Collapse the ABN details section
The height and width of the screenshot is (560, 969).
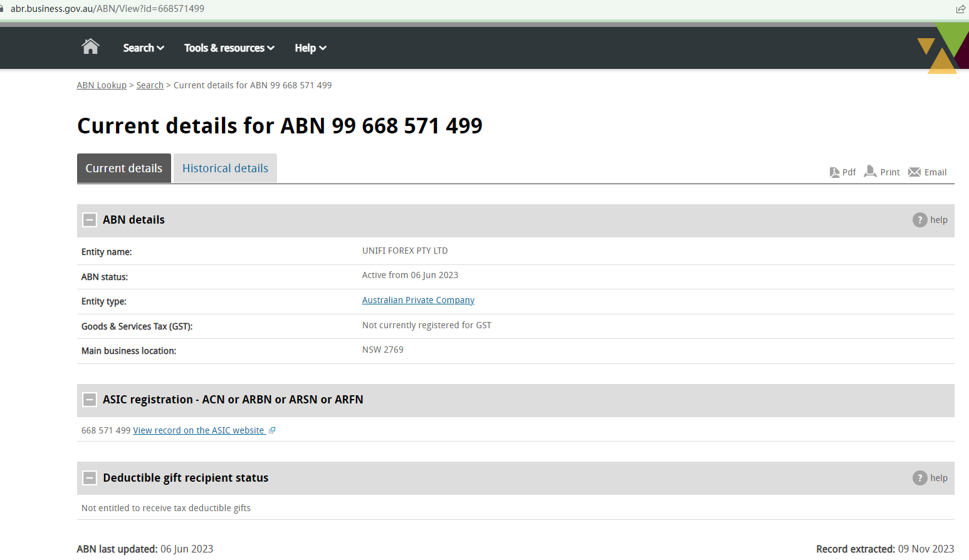(90, 220)
